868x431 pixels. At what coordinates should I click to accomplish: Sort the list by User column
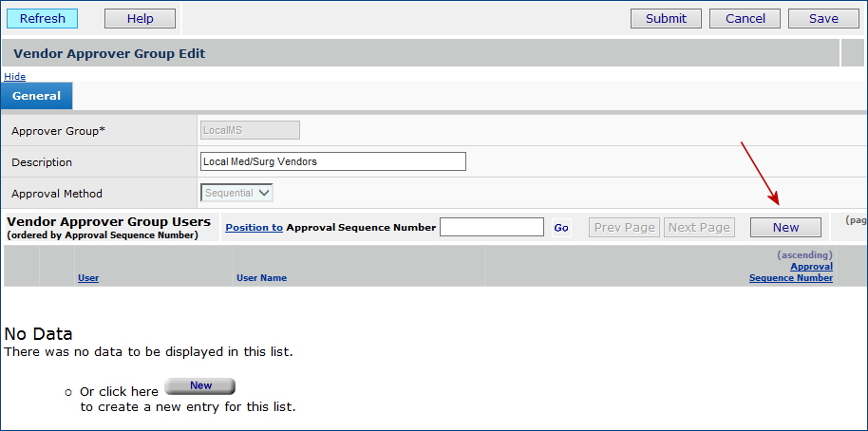pos(87,278)
